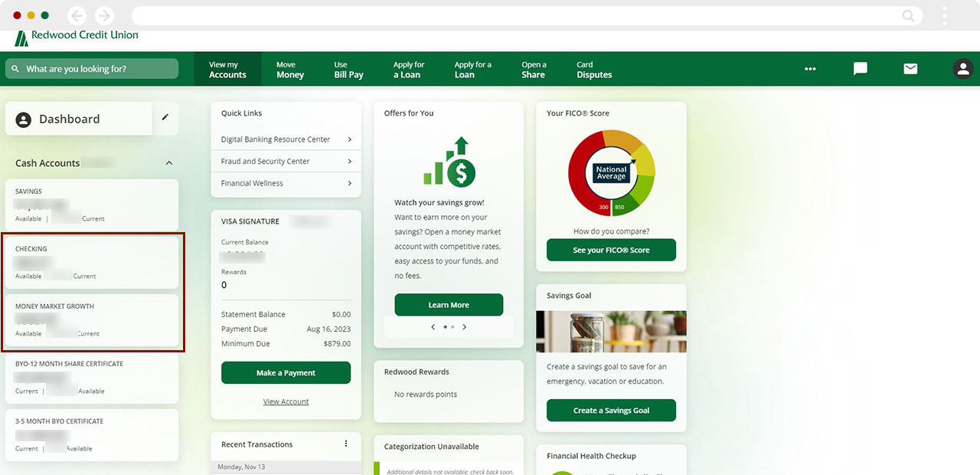Click the 'How do you compare?' text

(x=611, y=231)
